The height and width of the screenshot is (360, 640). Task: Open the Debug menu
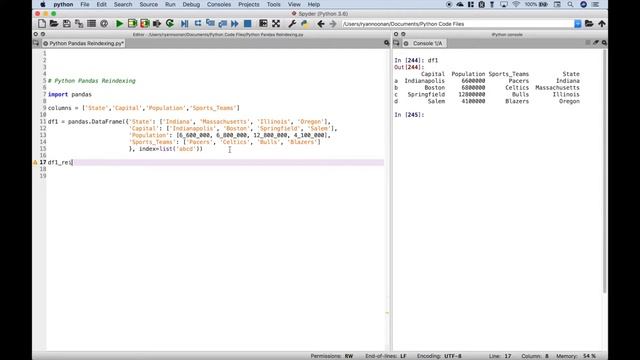click(x=191, y=4)
